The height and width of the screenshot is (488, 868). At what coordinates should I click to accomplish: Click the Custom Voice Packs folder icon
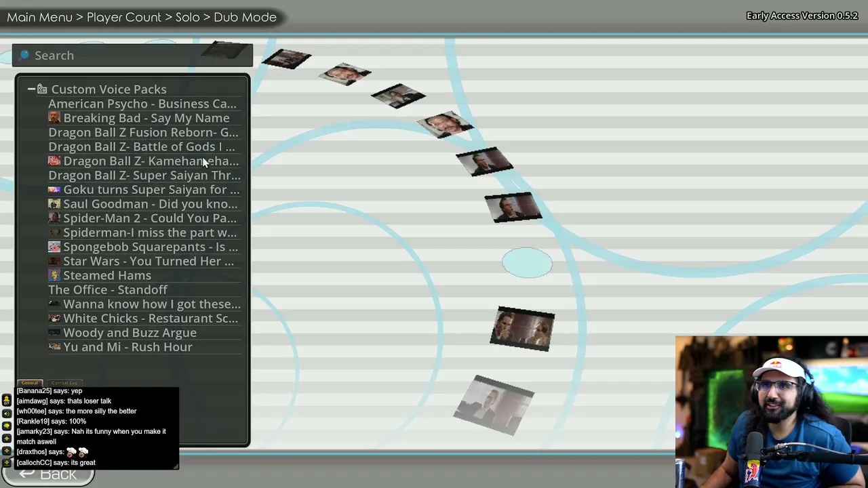coord(42,89)
